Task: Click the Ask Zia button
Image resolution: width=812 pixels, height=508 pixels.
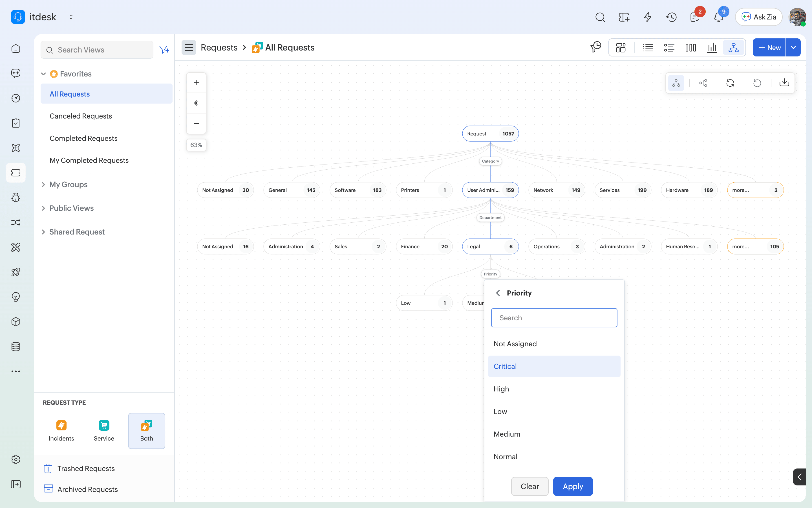Action: tap(759, 17)
